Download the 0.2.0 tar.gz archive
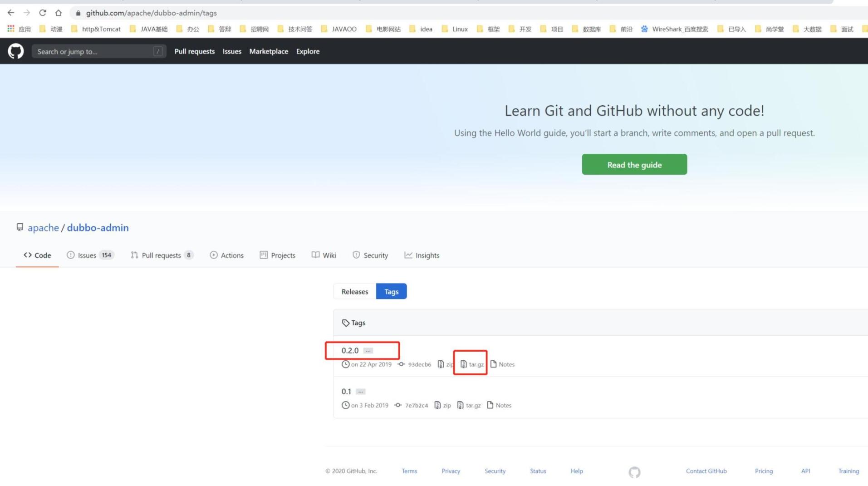Viewport: 868px width, 486px height. point(471,364)
